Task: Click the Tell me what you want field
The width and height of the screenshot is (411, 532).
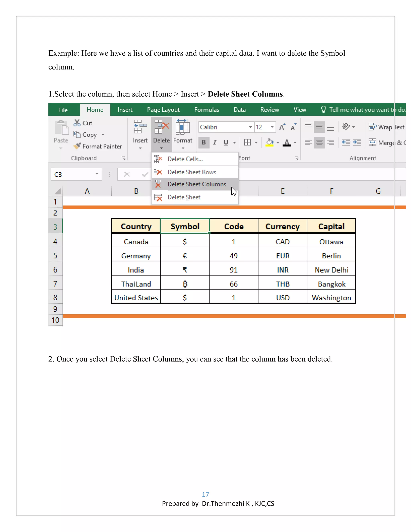Action: (363, 109)
